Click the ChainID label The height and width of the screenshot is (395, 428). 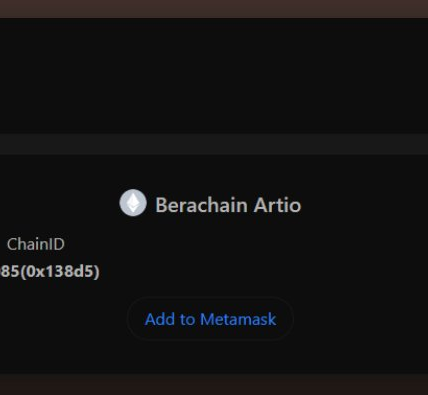pos(36,244)
